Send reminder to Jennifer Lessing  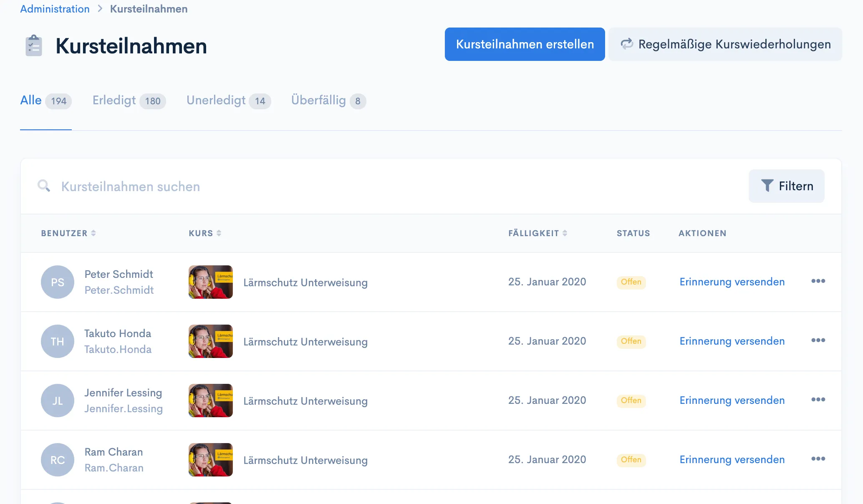point(732,401)
